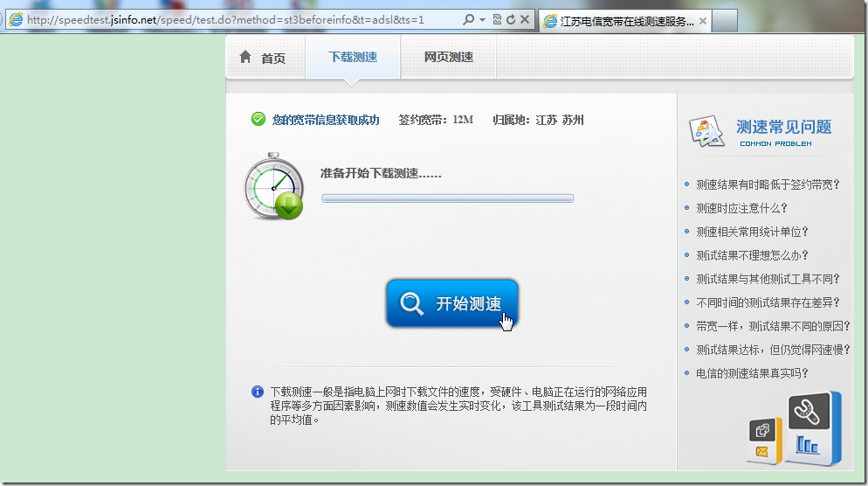
Task: Open the address bar dropdown arrow
Action: click(482, 20)
